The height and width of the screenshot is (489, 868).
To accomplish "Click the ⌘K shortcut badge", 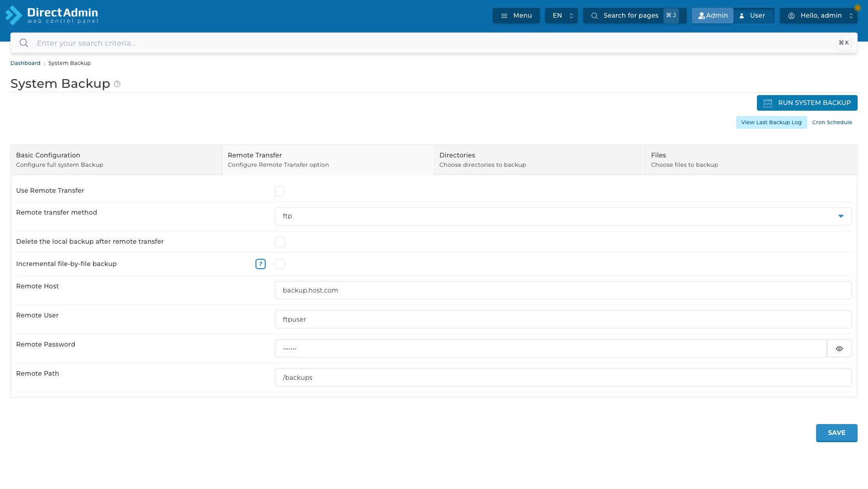I will click(844, 43).
